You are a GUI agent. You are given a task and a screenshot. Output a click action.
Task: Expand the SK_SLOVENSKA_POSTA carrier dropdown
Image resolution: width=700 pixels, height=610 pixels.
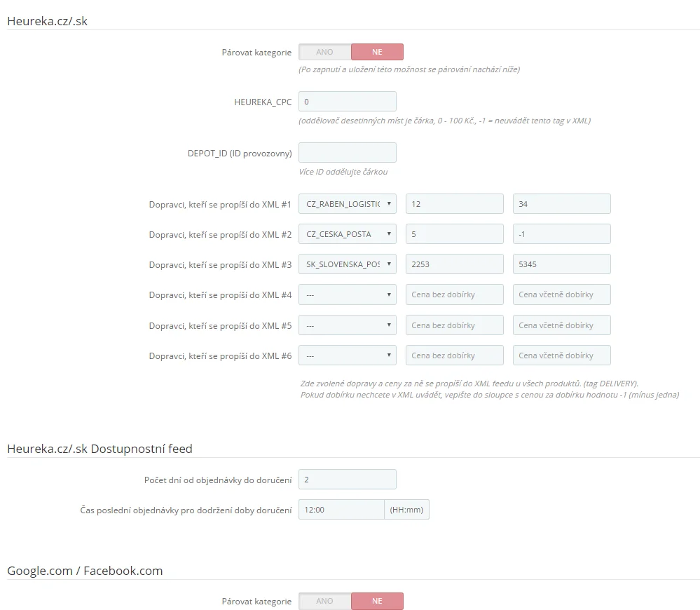coord(347,264)
